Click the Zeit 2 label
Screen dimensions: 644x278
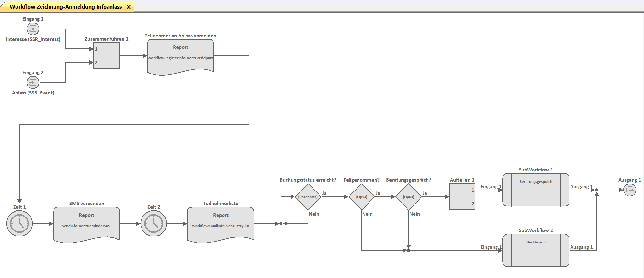pyautogui.click(x=154, y=207)
